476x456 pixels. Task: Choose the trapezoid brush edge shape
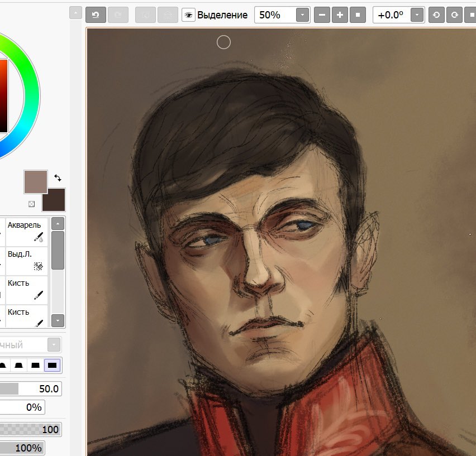[19, 365]
